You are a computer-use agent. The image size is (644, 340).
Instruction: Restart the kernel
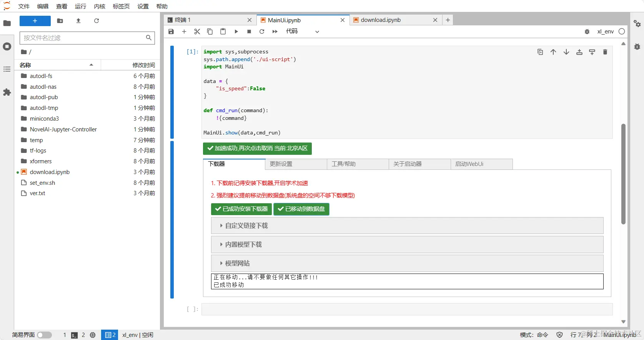(x=262, y=32)
